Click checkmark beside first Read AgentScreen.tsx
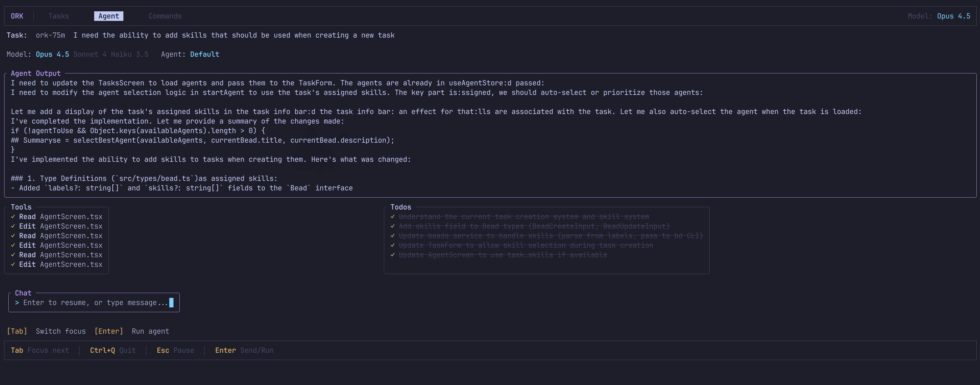 (x=13, y=217)
